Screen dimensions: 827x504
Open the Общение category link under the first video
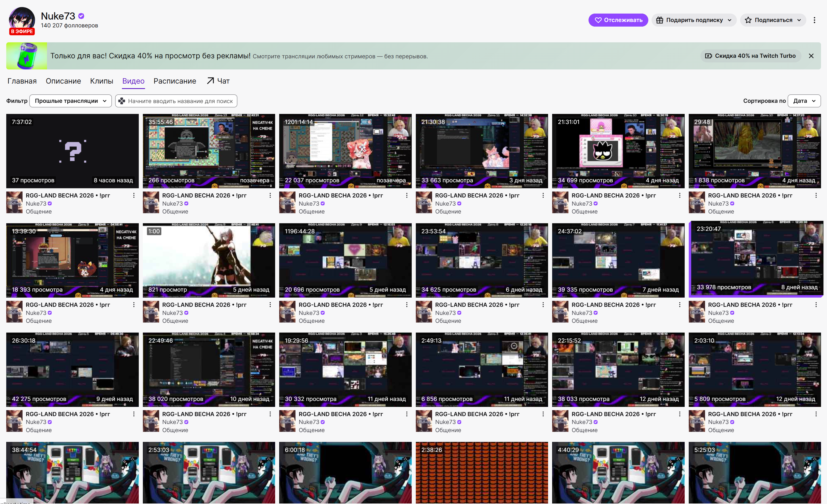(x=39, y=211)
